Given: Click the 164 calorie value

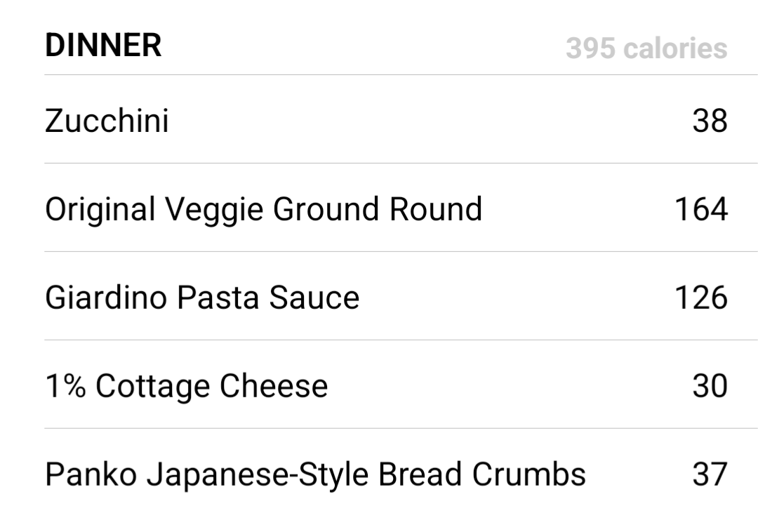Looking at the screenshot, I should (x=701, y=208).
